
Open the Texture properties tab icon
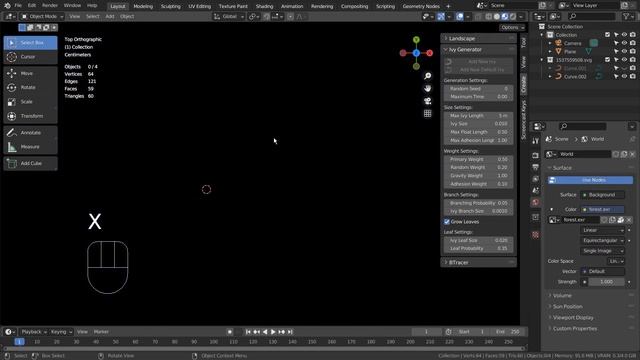tap(536, 235)
